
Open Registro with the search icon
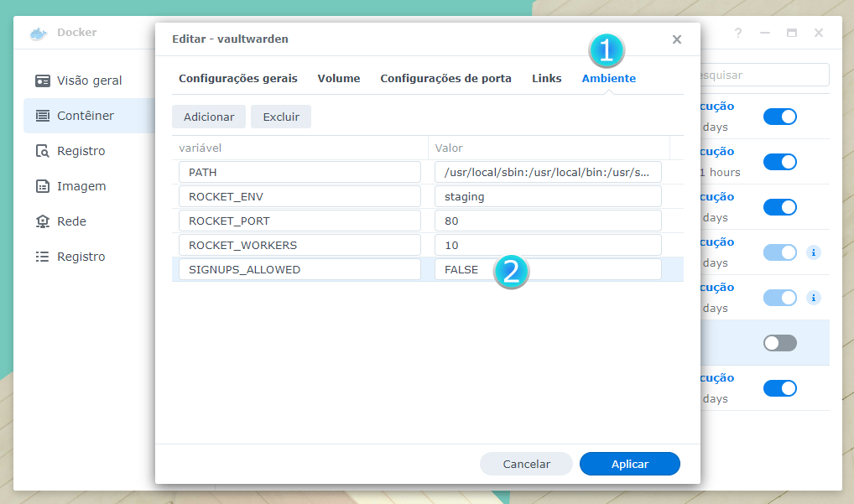[x=81, y=151]
